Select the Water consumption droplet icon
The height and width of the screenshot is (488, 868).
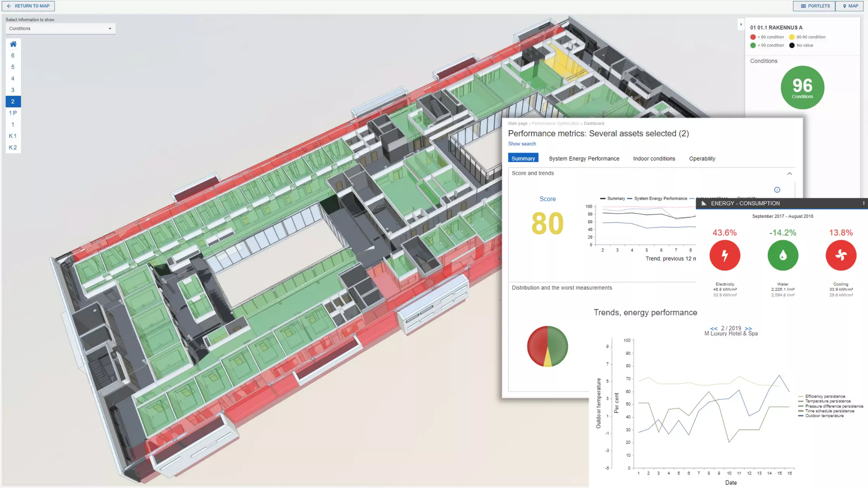point(782,255)
